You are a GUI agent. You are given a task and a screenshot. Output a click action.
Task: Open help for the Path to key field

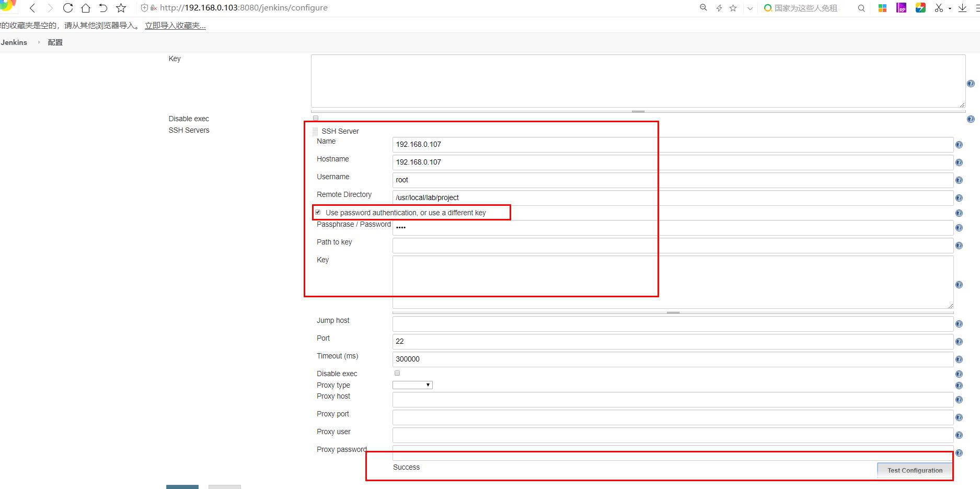959,246
